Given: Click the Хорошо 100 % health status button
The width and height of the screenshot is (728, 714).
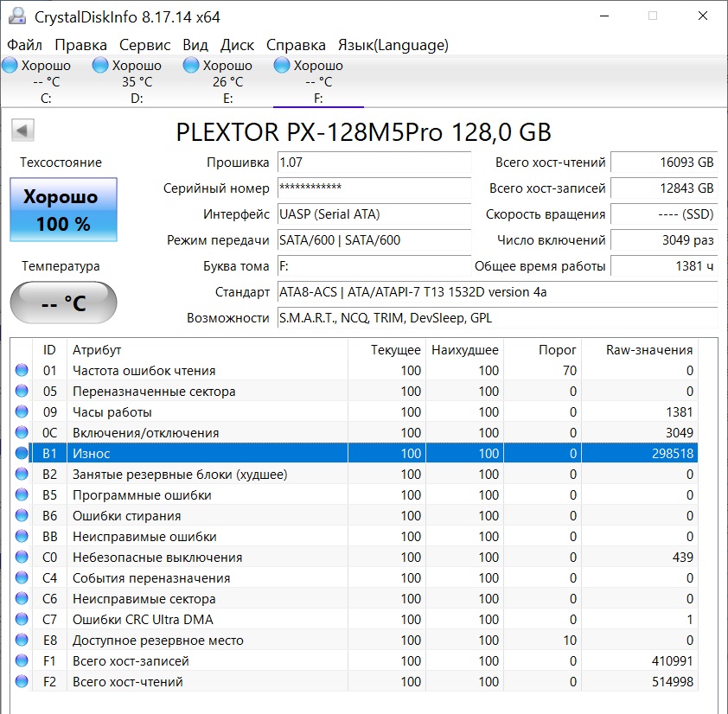Looking at the screenshot, I should (x=63, y=209).
